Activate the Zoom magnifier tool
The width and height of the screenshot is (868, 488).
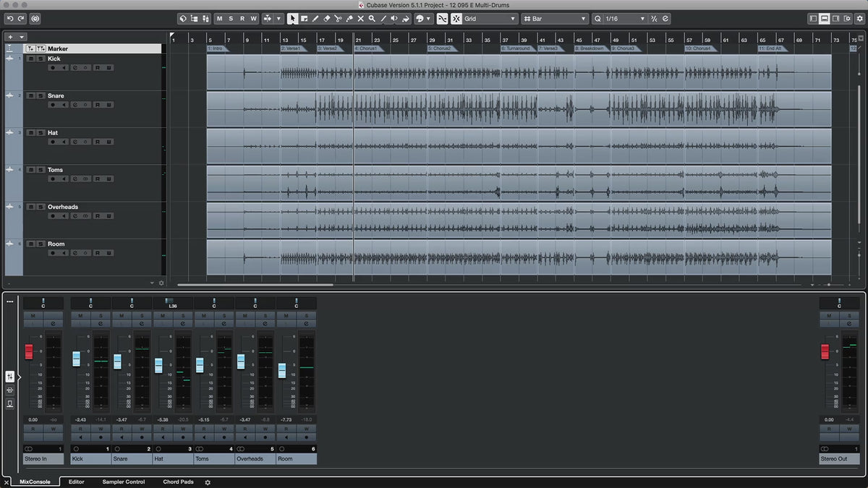tap(372, 19)
